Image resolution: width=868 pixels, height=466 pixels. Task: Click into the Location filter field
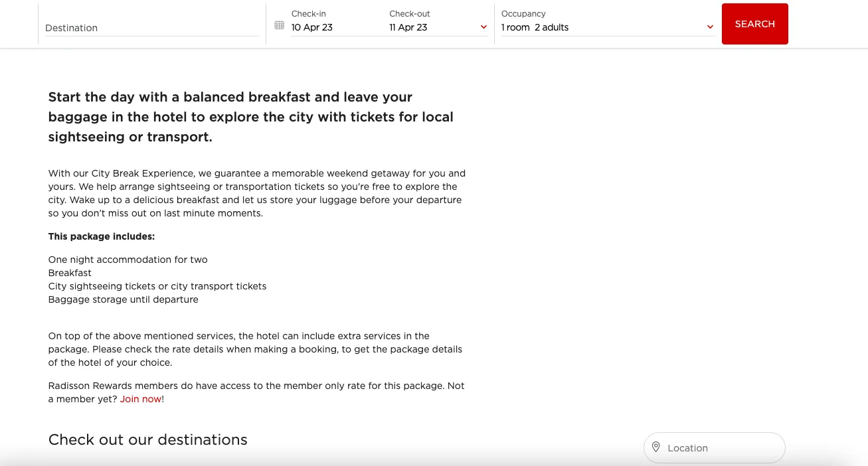click(721, 448)
